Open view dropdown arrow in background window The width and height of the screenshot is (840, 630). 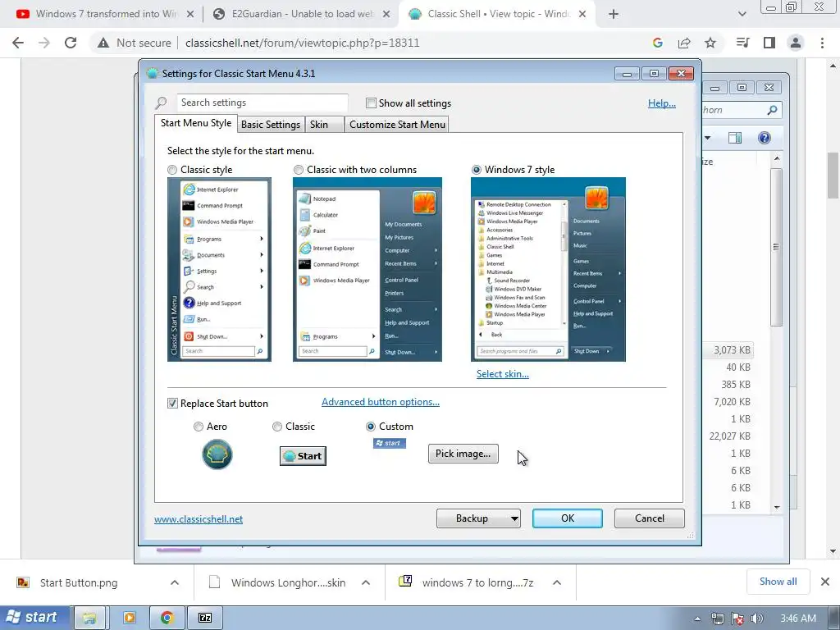pos(708,138)
